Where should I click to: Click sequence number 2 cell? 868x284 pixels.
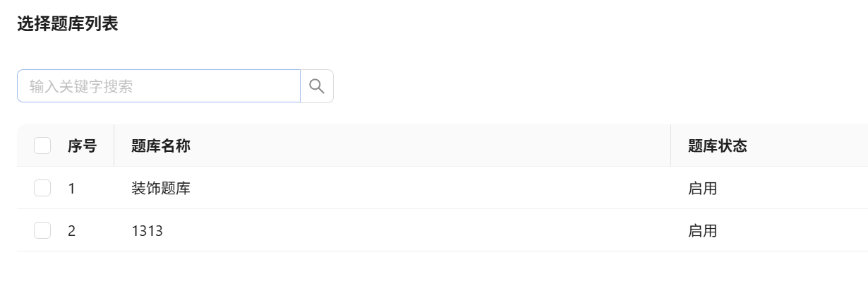pos(71,231)
